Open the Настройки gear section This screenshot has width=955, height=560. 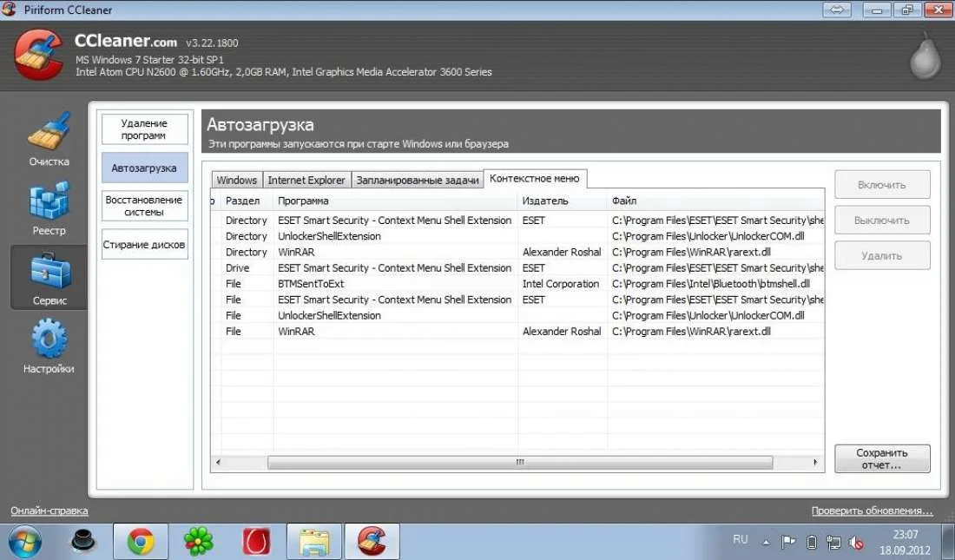tap(49, 346)
